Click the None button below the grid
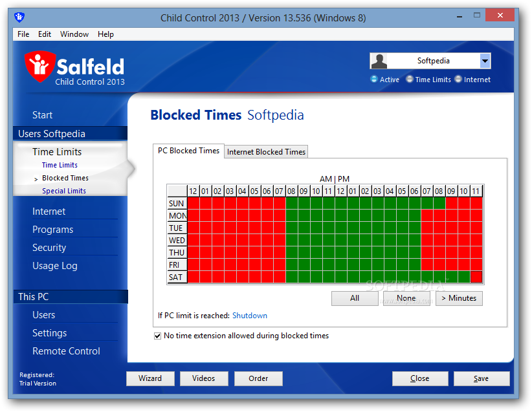Viewport: 532px width, 412px height. click(x=406, y=298)
